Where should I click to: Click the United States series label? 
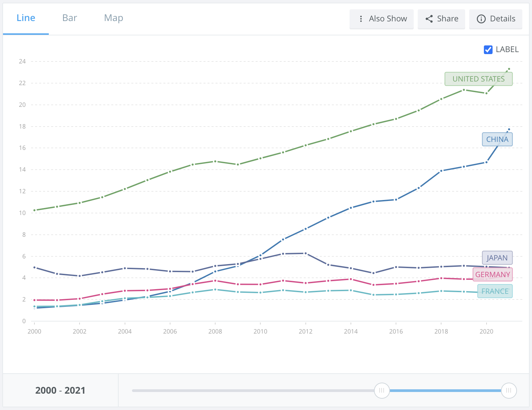tap(479, 79)
